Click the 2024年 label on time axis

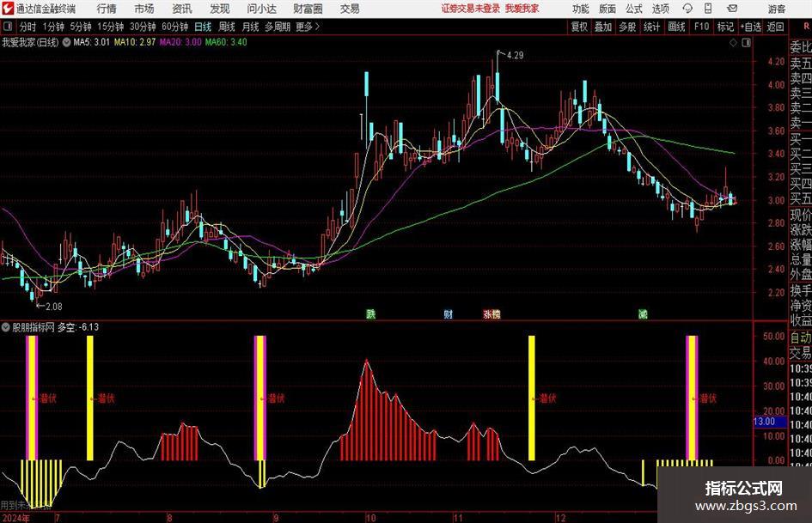click(x=16, y=518)
